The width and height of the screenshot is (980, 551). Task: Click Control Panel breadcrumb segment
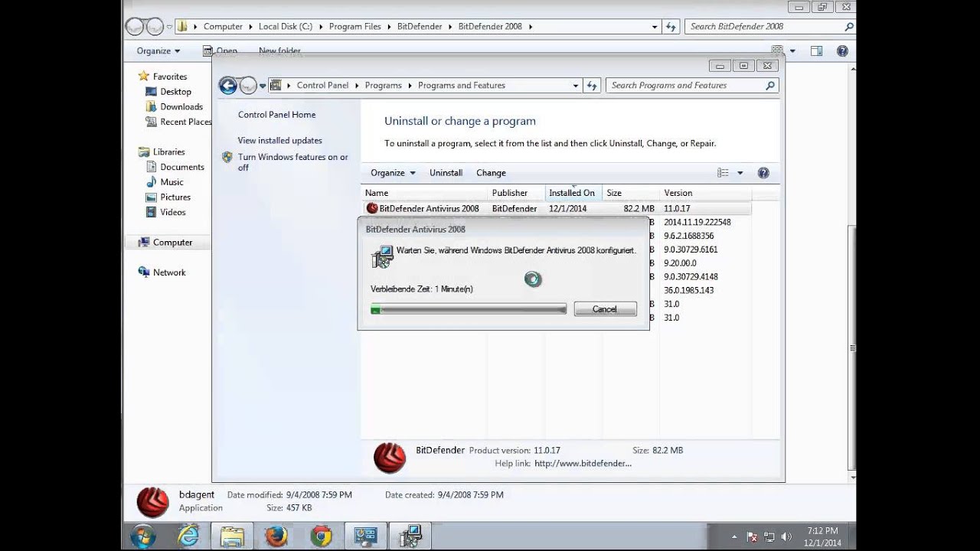322,86
